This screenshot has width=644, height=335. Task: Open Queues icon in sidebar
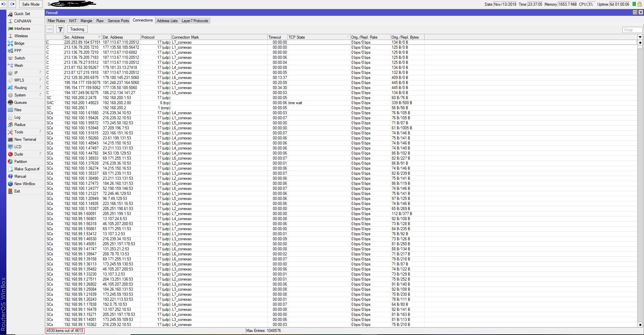10,102
